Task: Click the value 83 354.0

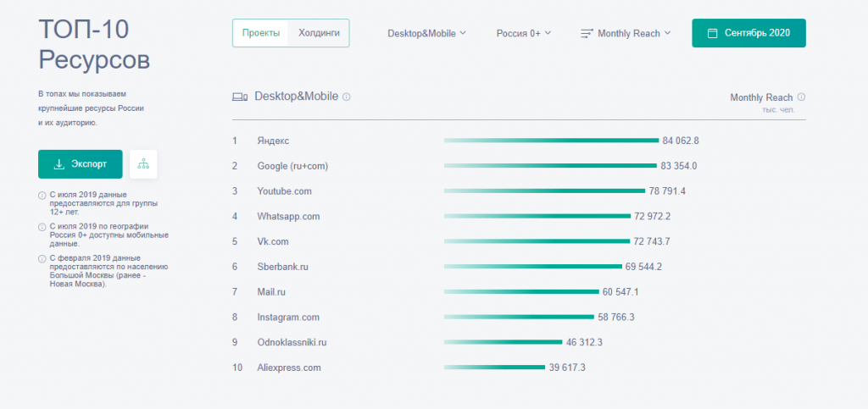Action: (x=679, y=166)
